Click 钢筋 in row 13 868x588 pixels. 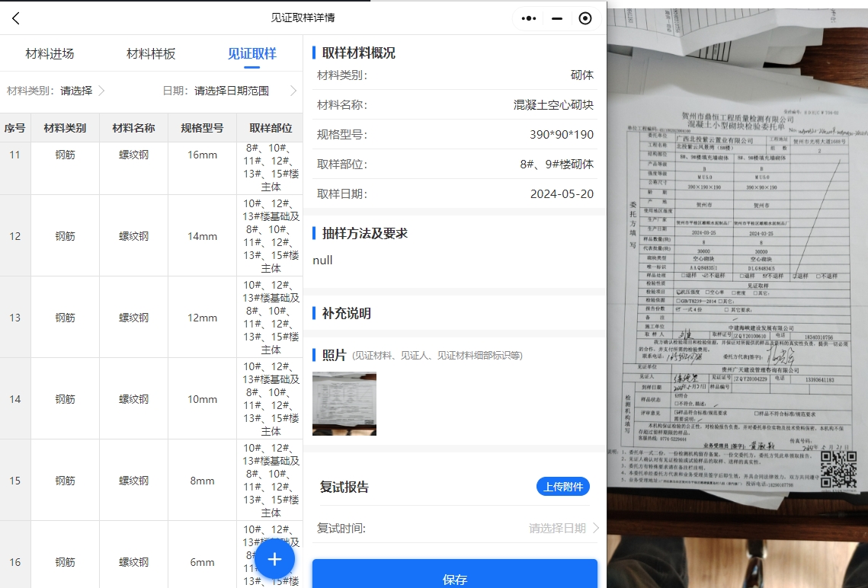click(66, 318)
